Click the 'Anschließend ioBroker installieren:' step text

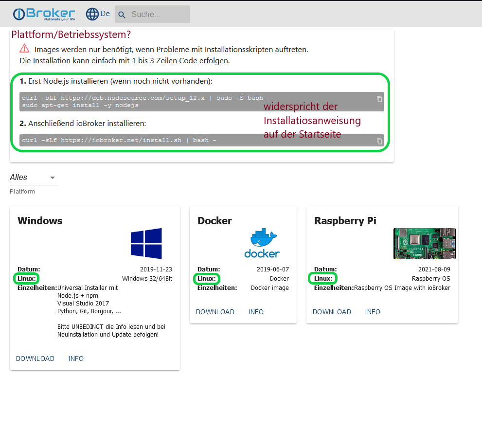tap(83, 123)
